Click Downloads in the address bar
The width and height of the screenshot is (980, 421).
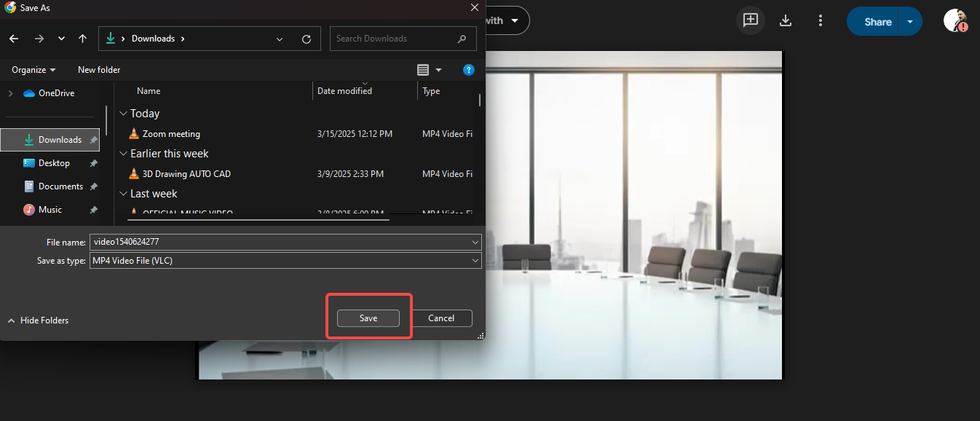click(153, 39)
